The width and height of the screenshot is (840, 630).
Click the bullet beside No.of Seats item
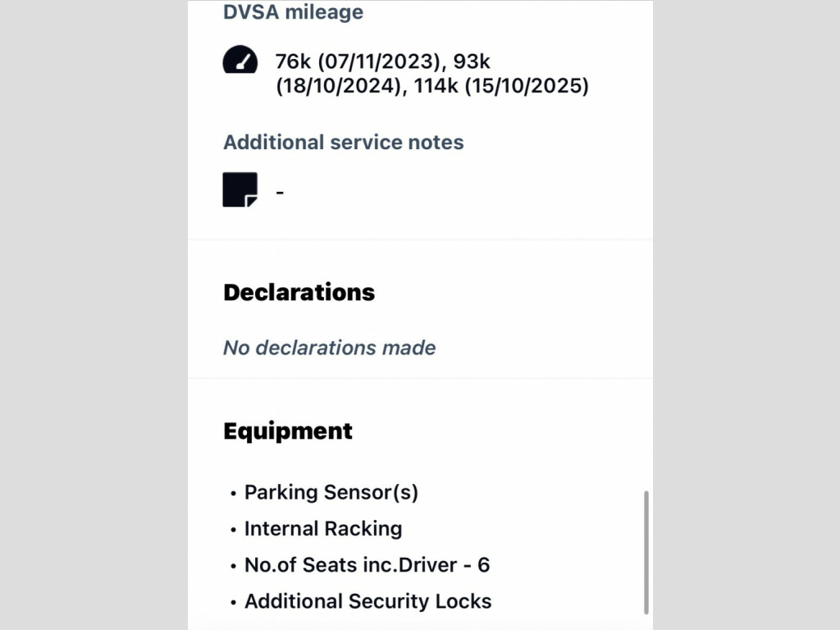click(233, 566)
